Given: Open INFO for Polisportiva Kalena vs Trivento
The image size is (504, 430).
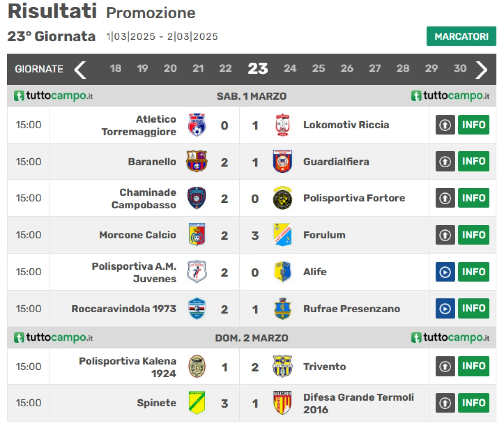Looking at the screenshot, I should coord(474,366).
